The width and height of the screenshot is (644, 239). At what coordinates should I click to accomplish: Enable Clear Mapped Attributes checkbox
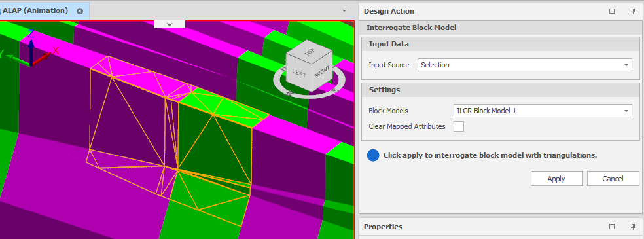[x=459, y=126]
